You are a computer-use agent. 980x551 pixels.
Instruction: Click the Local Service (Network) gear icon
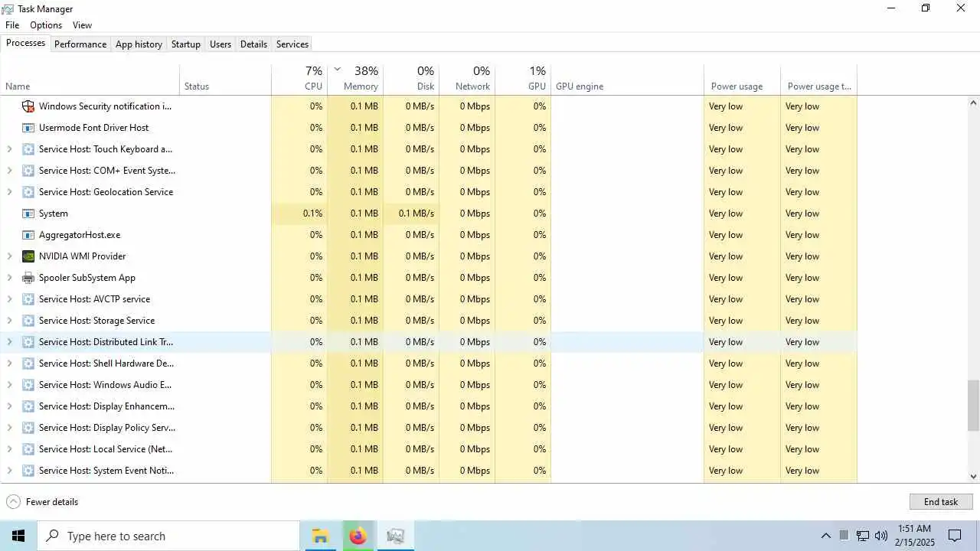point(28,449)
